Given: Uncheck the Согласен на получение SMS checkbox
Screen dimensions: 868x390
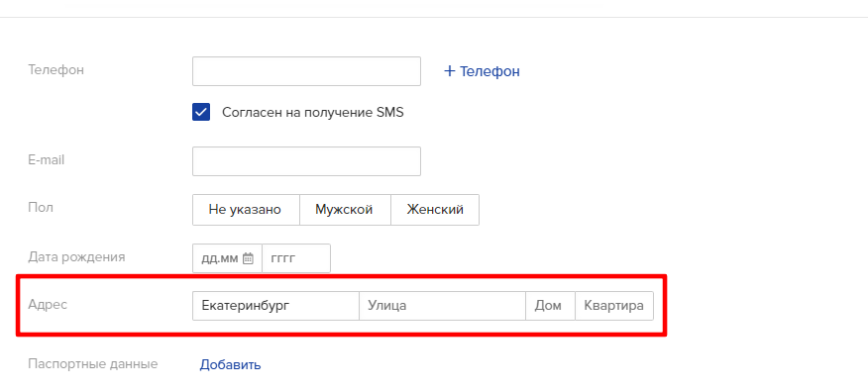Looking at the screenshot, I should click(201, 112).
